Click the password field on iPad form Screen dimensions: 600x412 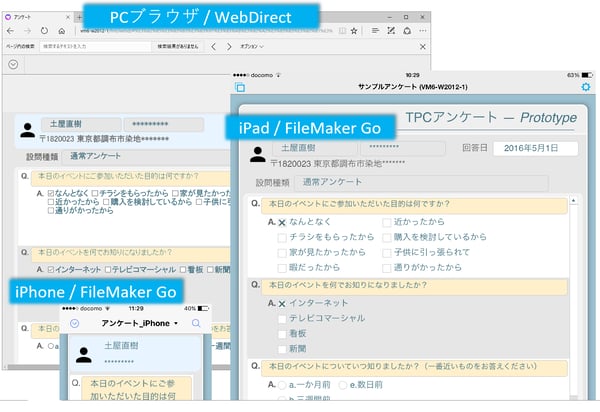403,148
